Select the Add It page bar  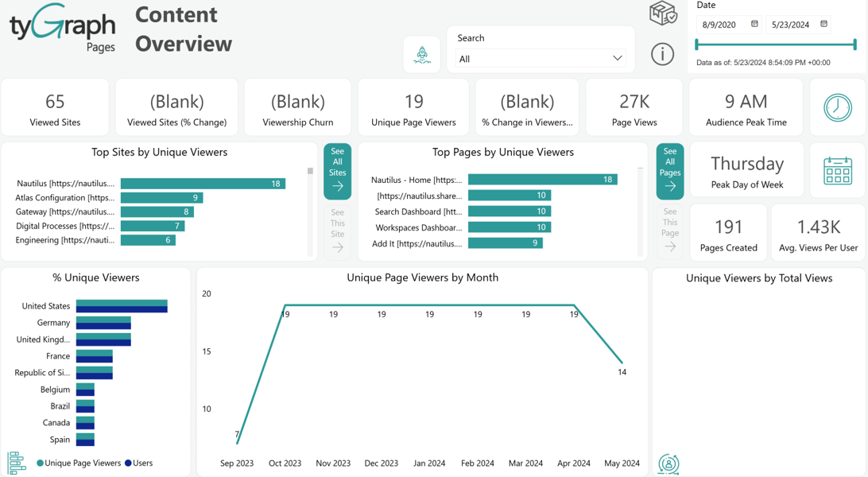click(506, 243)
